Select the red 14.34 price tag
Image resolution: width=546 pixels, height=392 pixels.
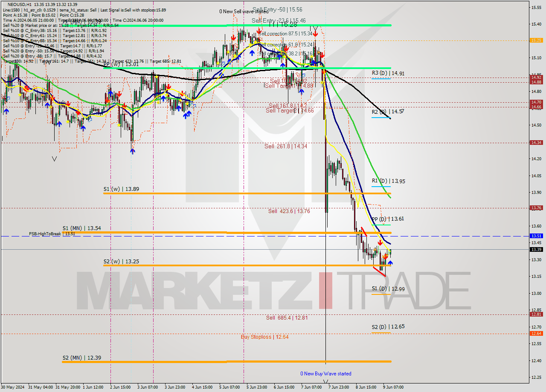tap(536, 143)
